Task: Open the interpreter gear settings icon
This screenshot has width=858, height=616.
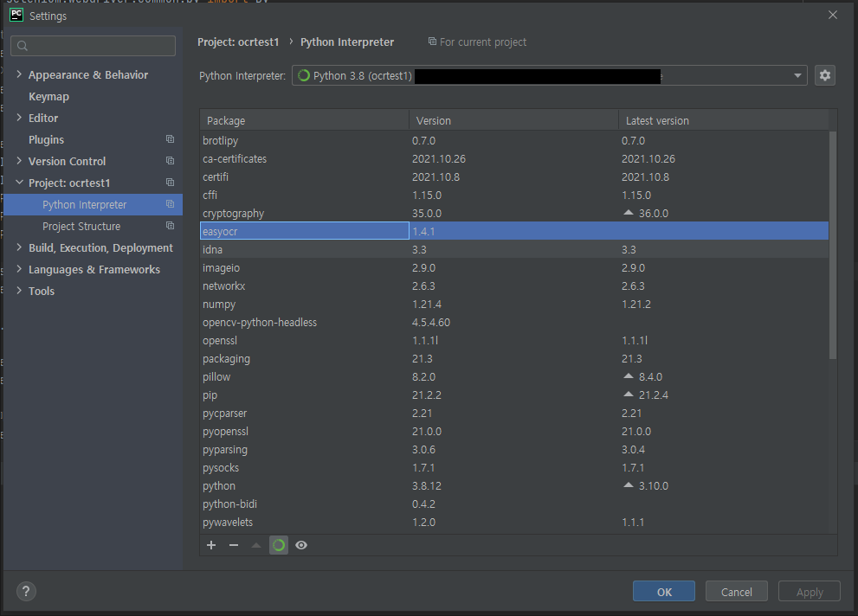Action: tap(824, 75)
